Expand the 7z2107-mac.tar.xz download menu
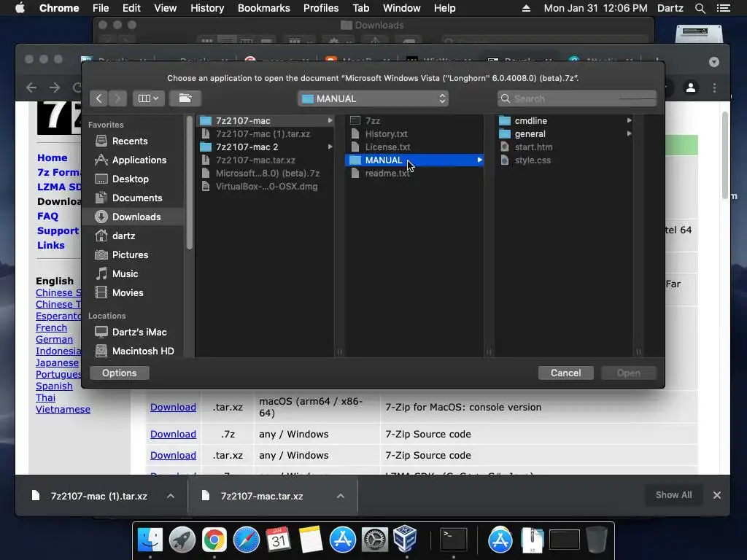The image size is (747, 560). pos(341,496)
